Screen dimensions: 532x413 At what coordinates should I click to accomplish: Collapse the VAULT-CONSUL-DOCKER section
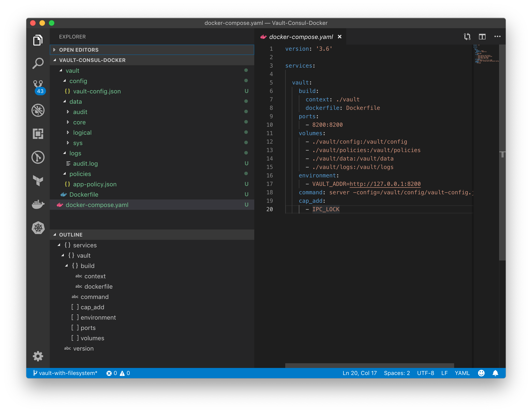click(x=152, y=60)
